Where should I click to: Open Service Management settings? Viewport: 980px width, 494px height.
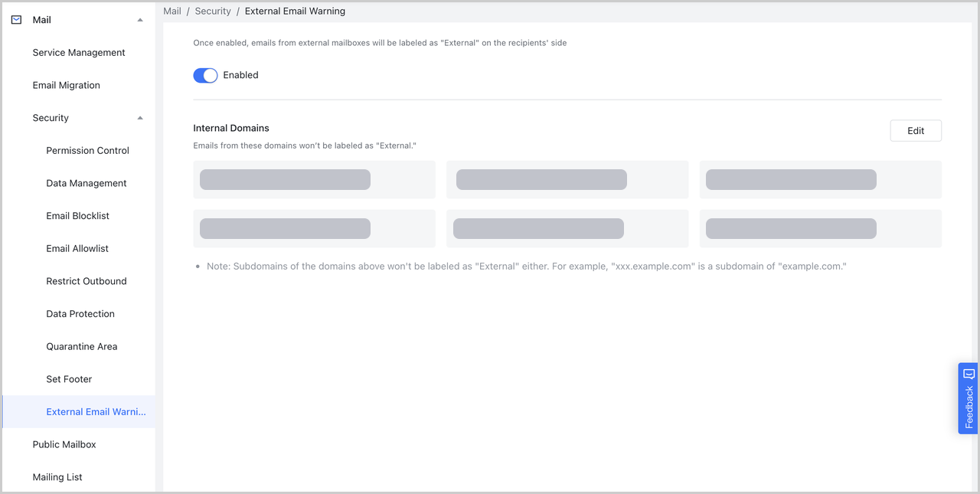(78, 52)
